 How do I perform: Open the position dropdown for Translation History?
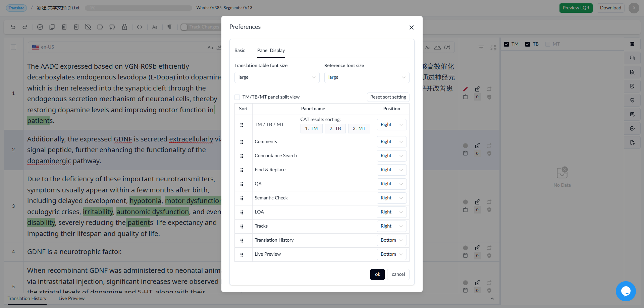pos(391,240)
